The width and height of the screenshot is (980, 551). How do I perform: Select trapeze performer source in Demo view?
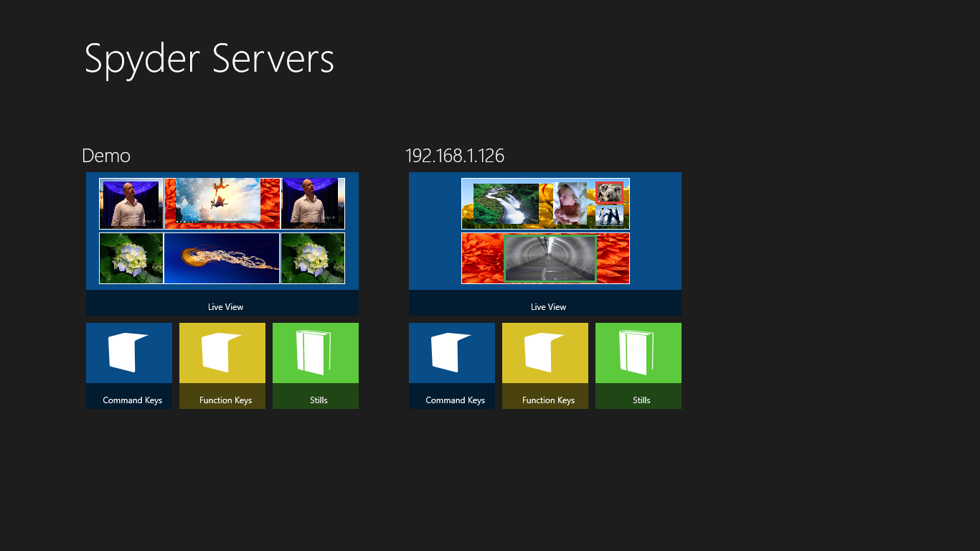(x=218, y=199)
